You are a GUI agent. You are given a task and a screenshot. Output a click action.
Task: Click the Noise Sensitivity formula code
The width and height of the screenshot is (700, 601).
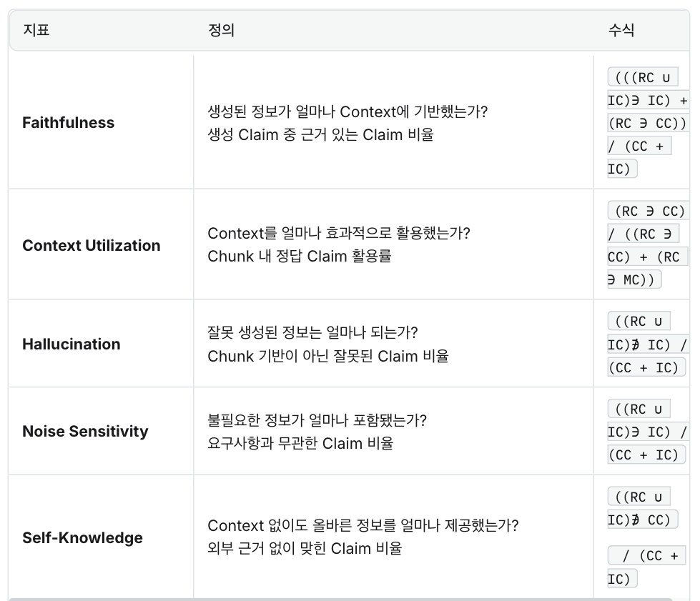point(646,432)
